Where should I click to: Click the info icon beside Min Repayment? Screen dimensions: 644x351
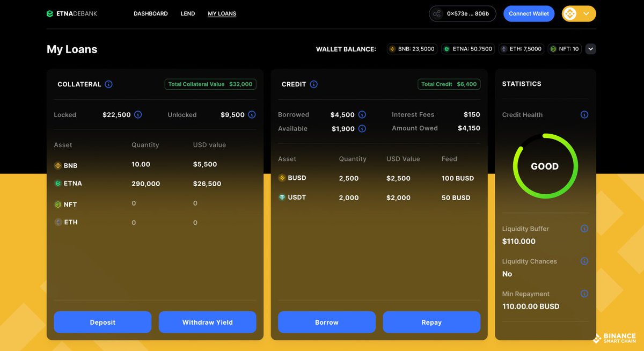pos(584,294)
